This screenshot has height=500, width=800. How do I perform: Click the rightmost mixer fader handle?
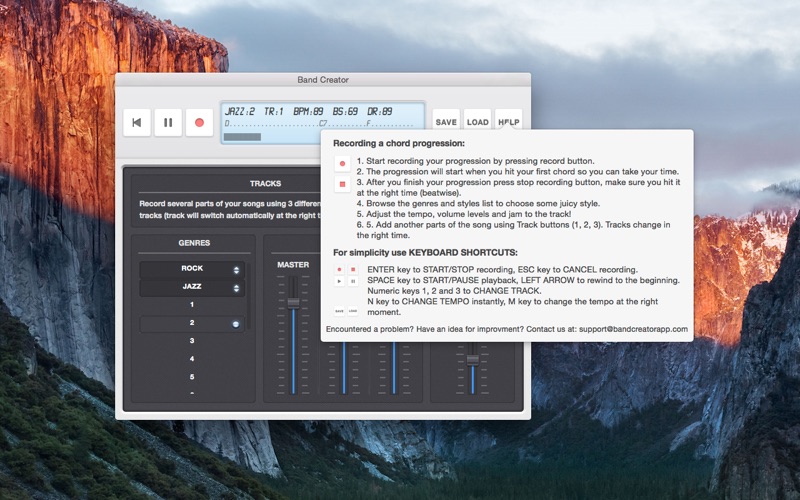(x=472, y=357)
